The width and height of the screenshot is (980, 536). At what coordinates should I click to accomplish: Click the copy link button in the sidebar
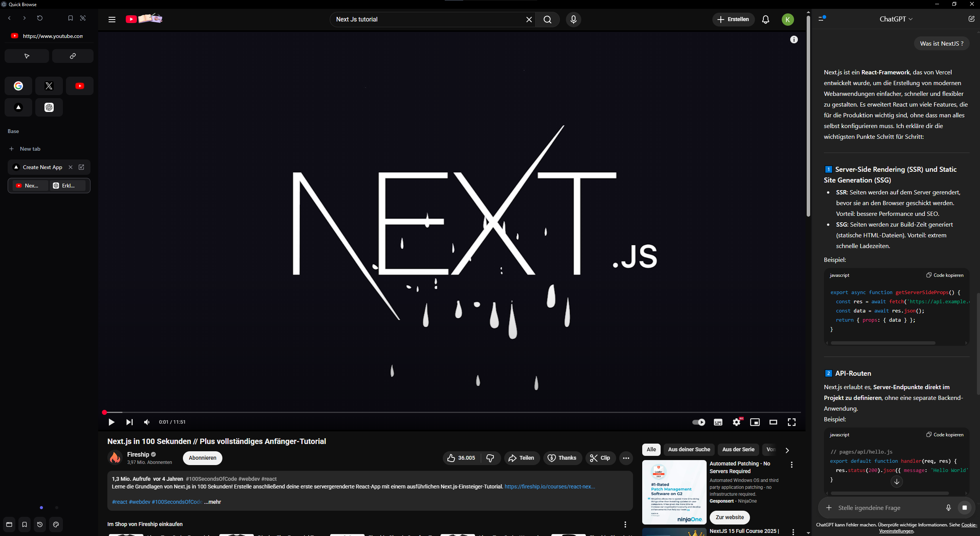[x=73, y=56]
